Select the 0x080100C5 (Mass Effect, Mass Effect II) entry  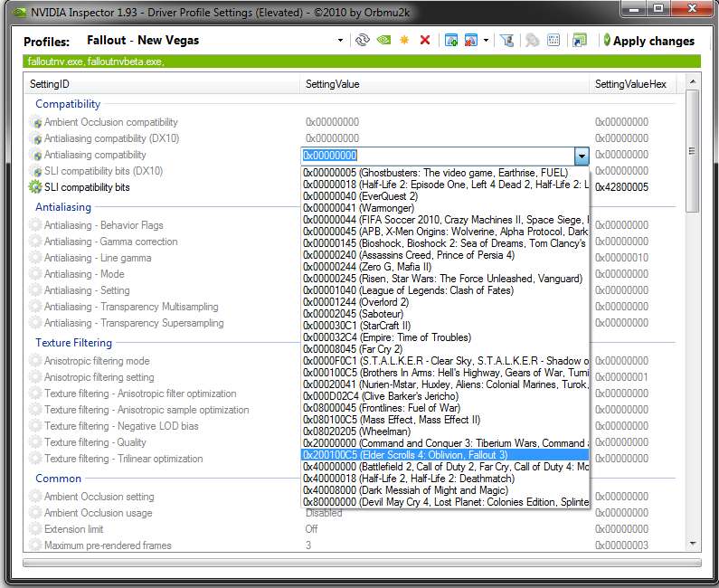click(445, 420)
